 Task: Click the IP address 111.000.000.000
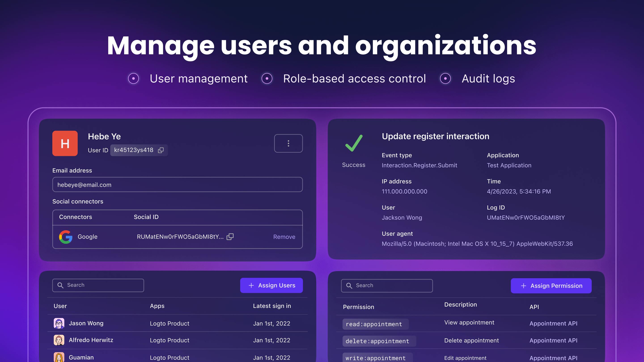pyautogui.click(x=404, y=191)
